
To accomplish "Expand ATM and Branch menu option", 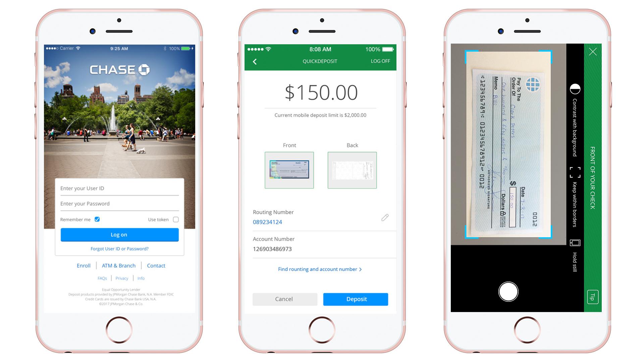I will click(119, 266).
